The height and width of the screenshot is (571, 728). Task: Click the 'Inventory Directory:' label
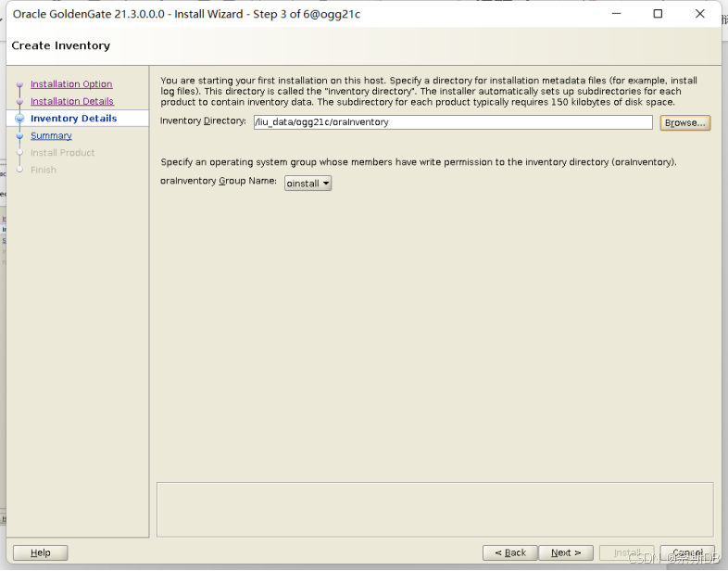point(203,121)
